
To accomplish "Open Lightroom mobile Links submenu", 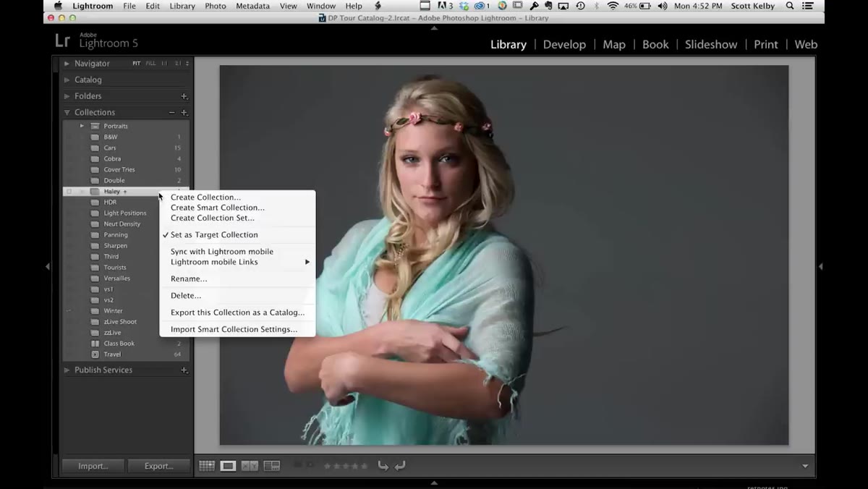I will click(x=238, y=262).
